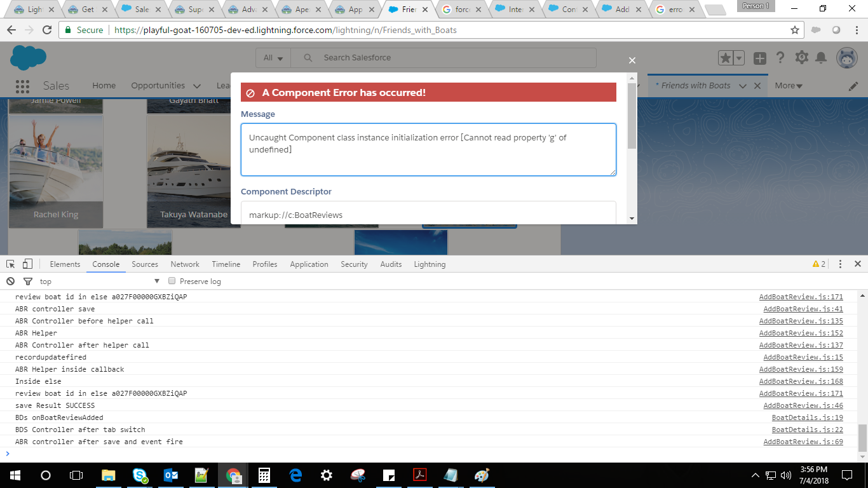Add page to Salesforce favorites star

[726, 58]
